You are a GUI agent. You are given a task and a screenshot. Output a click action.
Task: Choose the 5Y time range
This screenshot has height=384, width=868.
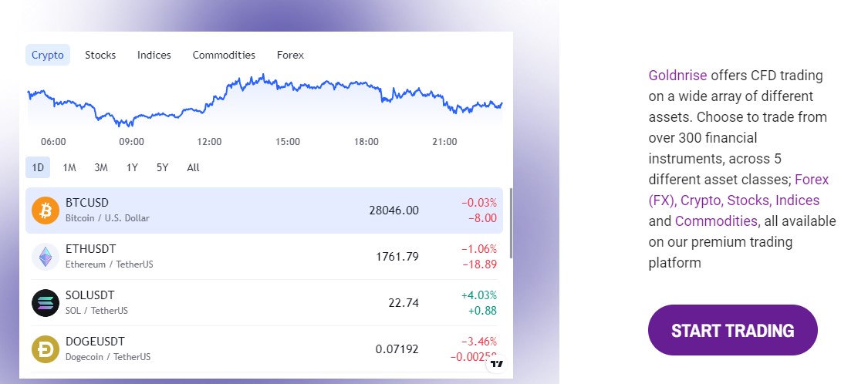point(162,167)
